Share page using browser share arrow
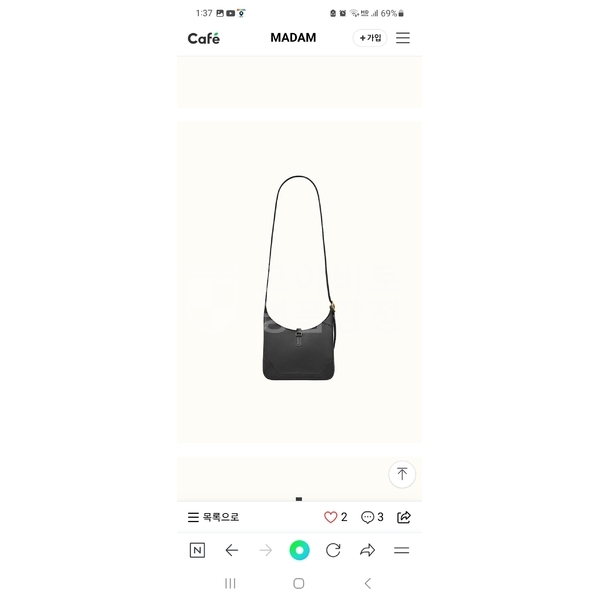Image resolution: width=600 pixels, height=600 pixels. [x=367, y=550]
